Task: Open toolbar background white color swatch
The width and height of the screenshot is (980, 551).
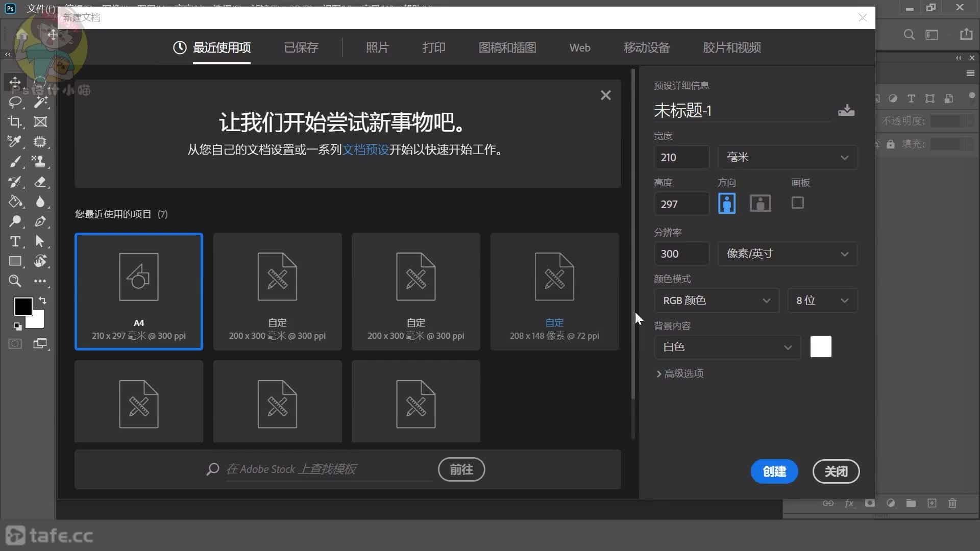Action: pyautogui.click(x=38, y=321)
